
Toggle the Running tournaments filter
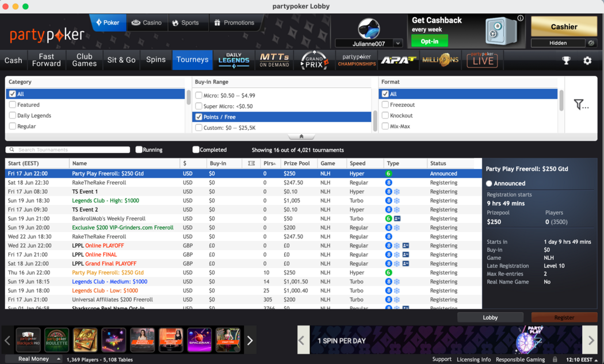point(138,149)
